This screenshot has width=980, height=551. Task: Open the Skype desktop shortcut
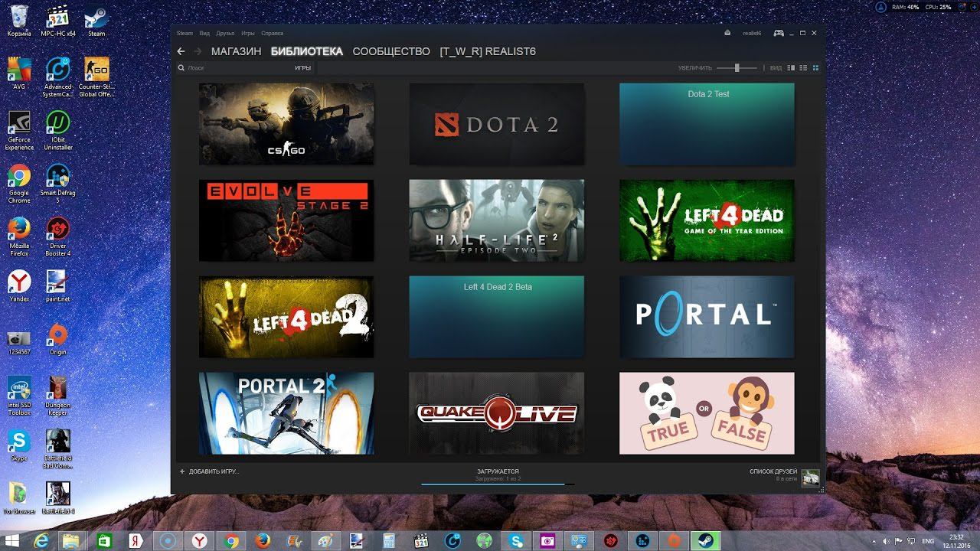tap(19, 445)
